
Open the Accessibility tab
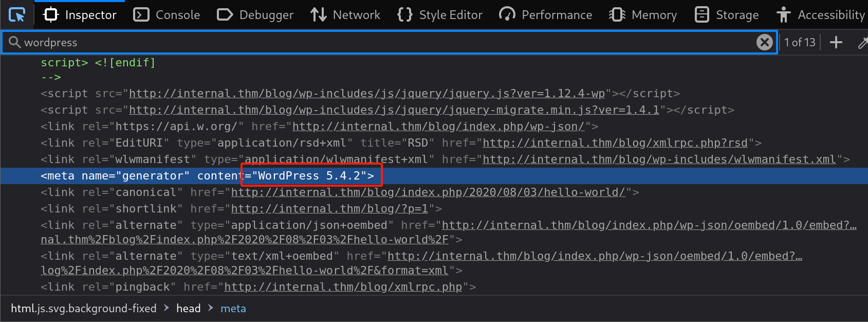point(821,15)
